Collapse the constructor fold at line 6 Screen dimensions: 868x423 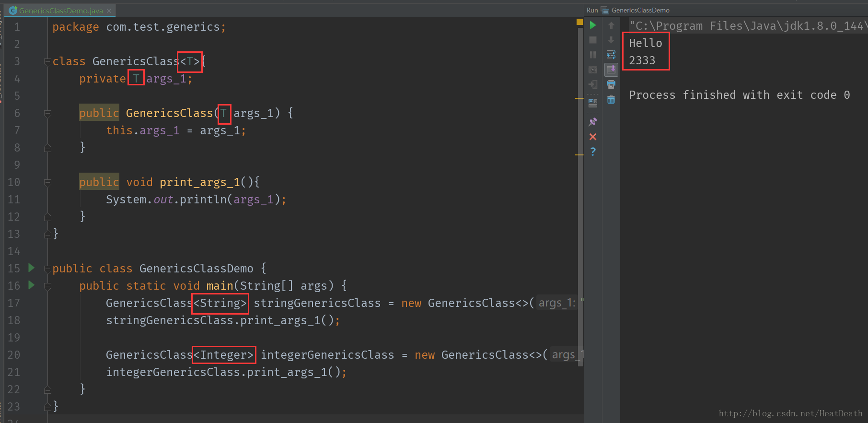point(47,114)
